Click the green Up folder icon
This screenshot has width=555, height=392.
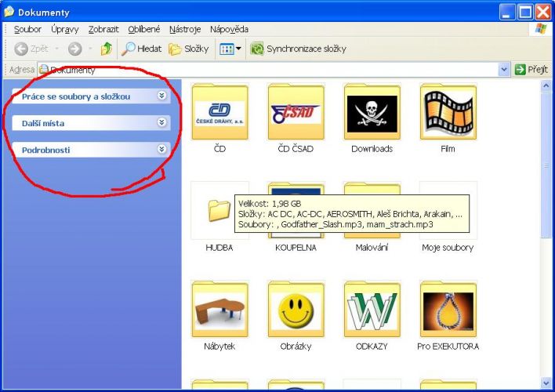click(x=106, y=49)
